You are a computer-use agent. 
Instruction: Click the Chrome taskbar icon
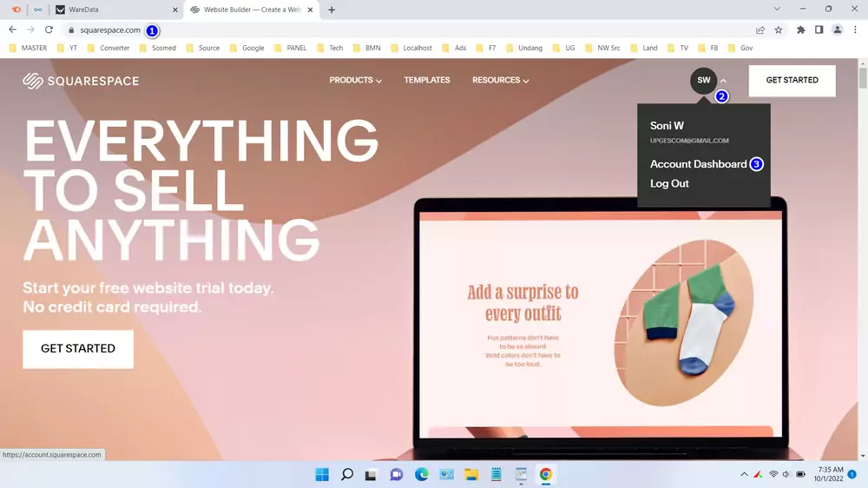click(546, 474)
